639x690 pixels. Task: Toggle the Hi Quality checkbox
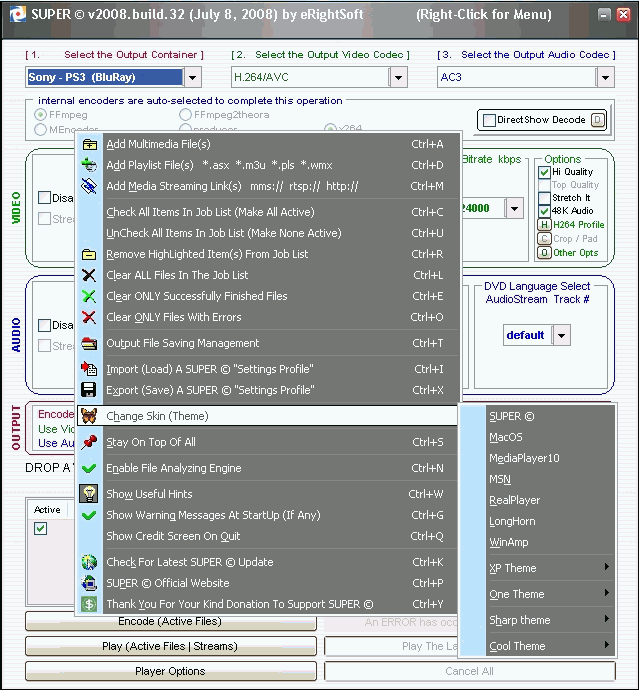(545, 172)
